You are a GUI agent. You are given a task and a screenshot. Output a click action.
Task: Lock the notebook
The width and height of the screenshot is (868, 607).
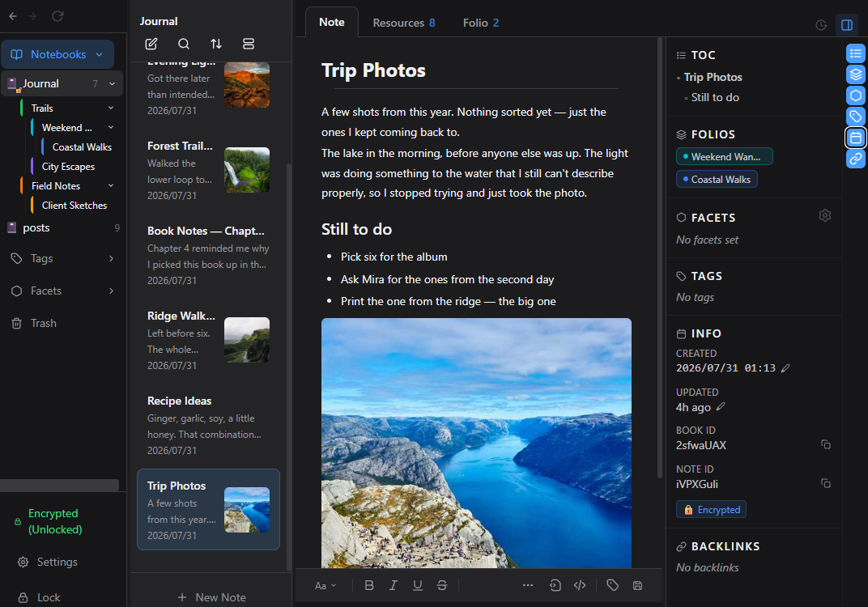pyautogui.click(x=39, y=597)
